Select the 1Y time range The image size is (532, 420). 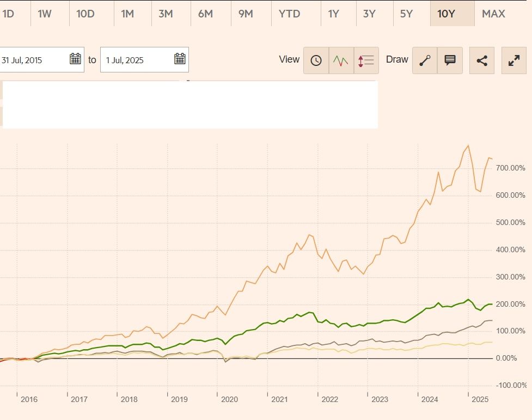(333, 14)
